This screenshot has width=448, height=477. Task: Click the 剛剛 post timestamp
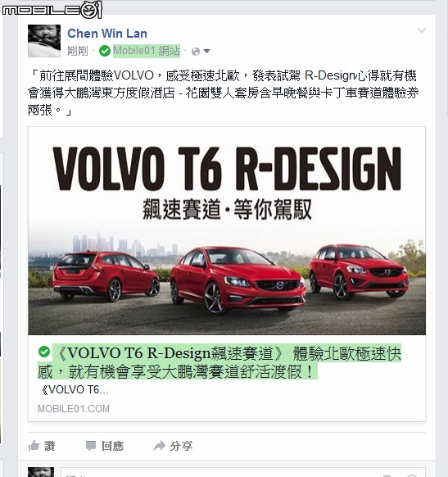click(78, 51)
